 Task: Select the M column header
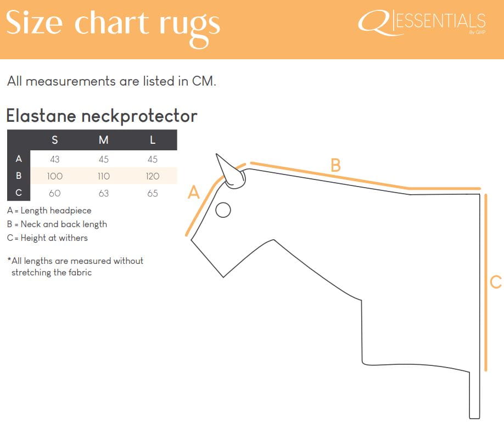[104, 140]
